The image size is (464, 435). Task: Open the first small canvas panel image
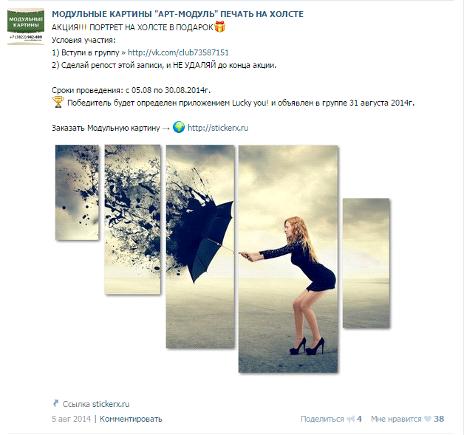coord(77,192)
